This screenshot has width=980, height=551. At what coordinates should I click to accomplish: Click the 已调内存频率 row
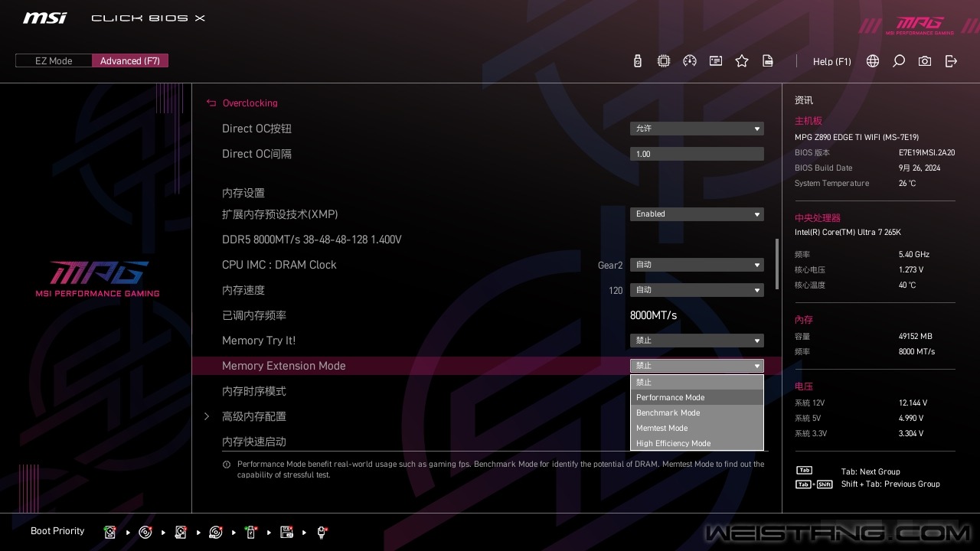253,315
